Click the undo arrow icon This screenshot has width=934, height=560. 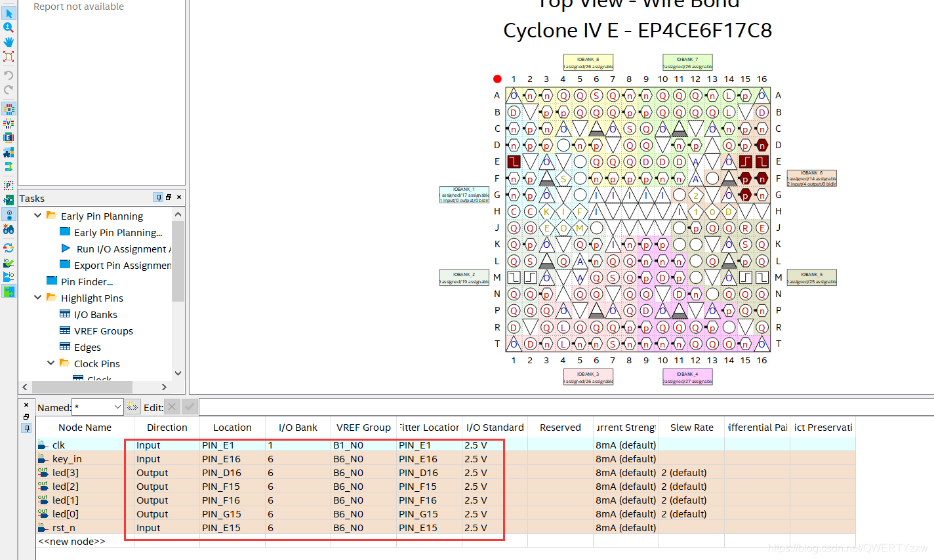[x=9, y=75]
